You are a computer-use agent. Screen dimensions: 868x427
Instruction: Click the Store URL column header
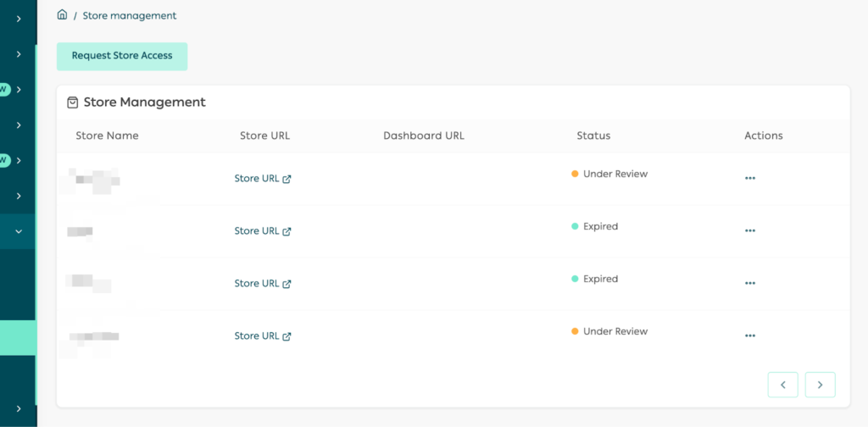click(264, 136)
